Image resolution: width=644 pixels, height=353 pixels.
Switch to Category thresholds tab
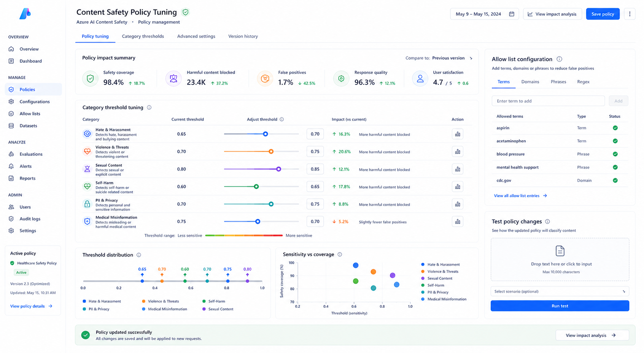tap(143, 36)
